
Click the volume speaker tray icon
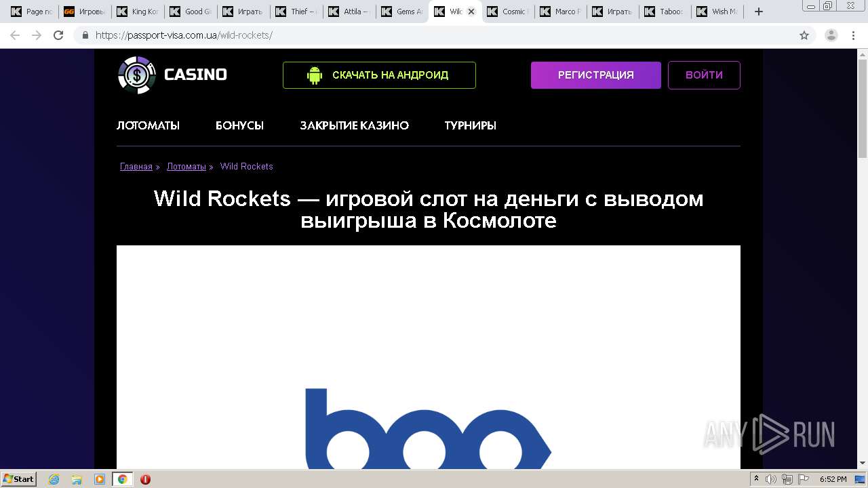(x=771, y=479)
